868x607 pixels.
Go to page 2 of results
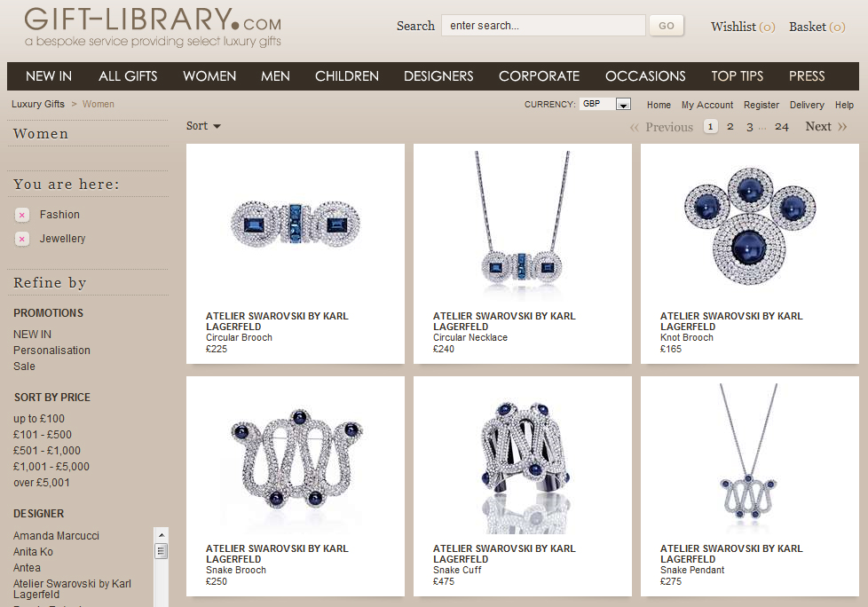[730, 127]
